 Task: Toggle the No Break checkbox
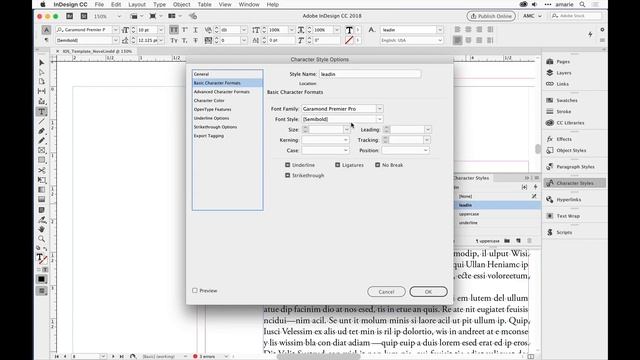pos(378,165)
